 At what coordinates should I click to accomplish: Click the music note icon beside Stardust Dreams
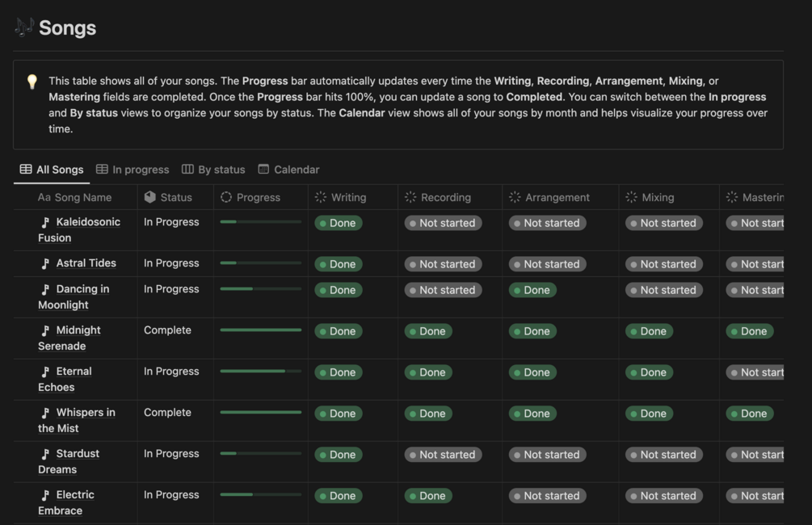(x=45, y=454)
